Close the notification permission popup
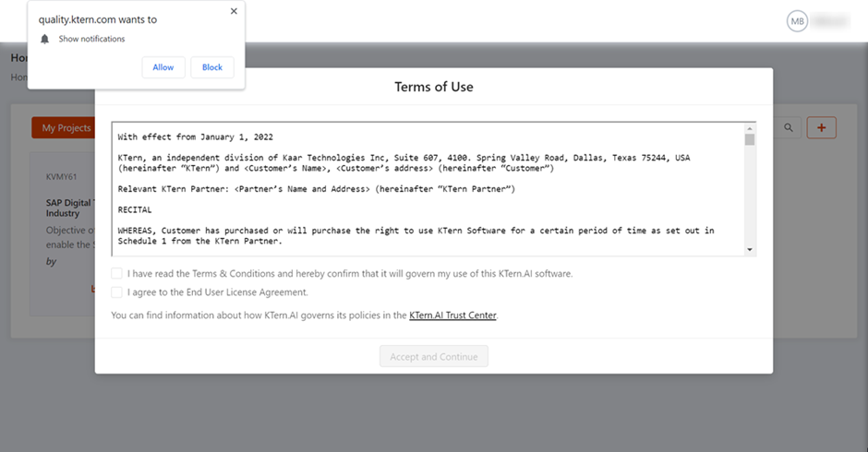 tap(234, 11)
